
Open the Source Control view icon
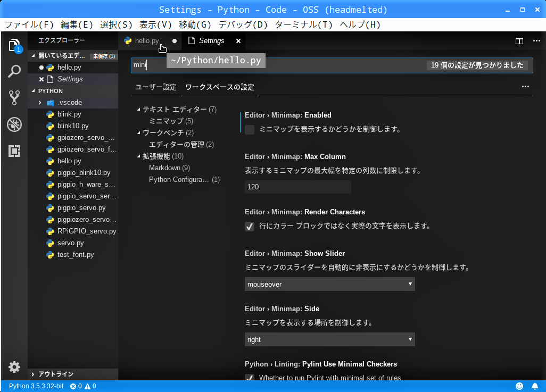tap(14, 98)
